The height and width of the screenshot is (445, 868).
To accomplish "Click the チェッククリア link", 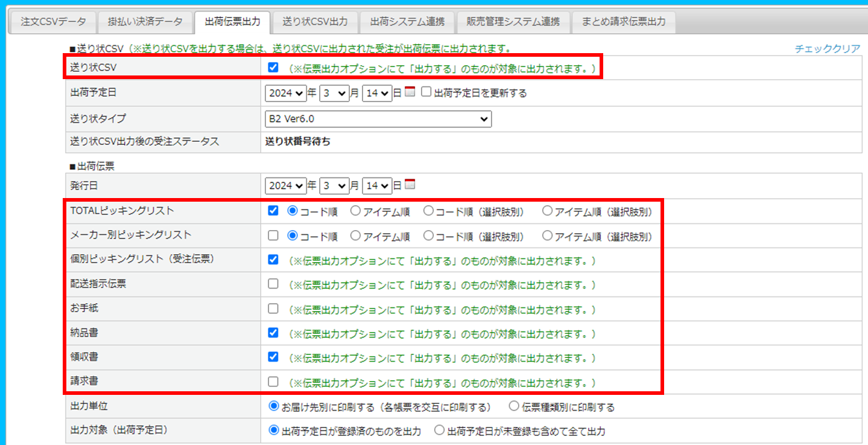I will [827, 49].
